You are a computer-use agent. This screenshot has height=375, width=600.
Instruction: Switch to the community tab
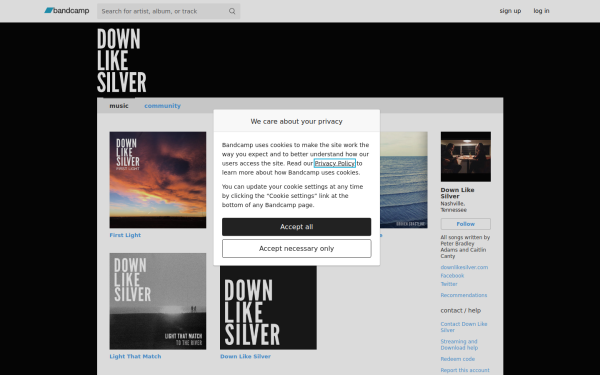click(x=162, y=106)
